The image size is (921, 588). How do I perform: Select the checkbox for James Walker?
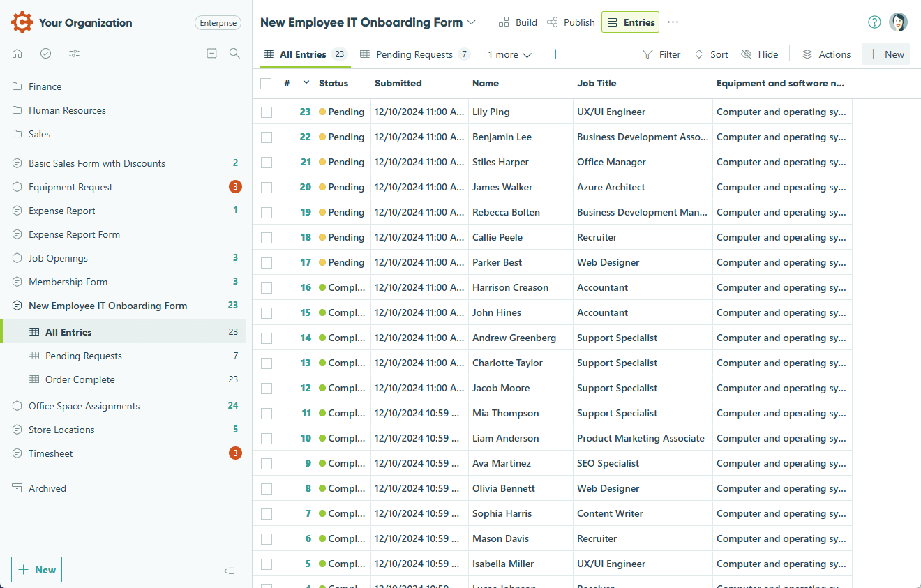[x=267, y=188]
